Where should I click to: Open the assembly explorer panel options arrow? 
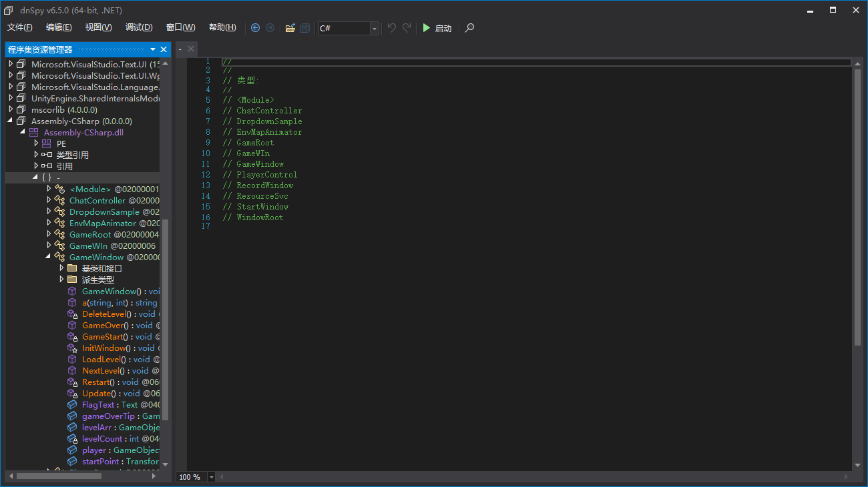[x=153, y=49]
